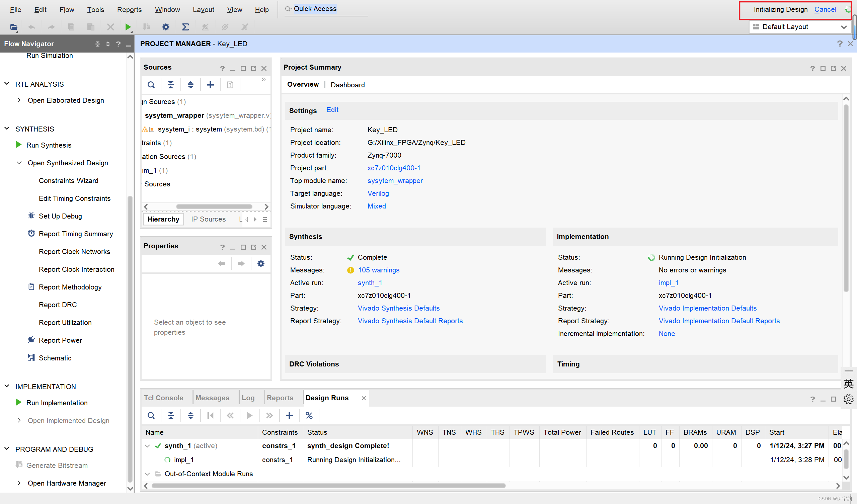Click the green Run toolbar button
This screenshot has width=857, height=504.
[x=128, y=27]
